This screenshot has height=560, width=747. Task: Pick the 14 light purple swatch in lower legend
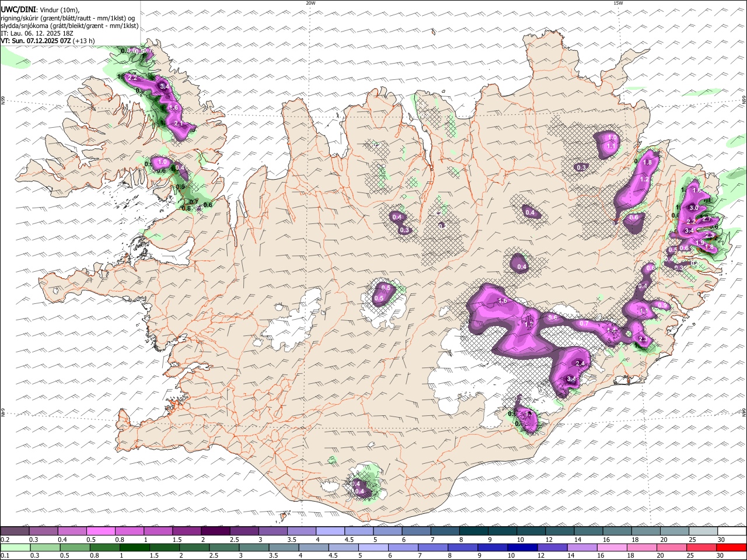coord(581,548)
